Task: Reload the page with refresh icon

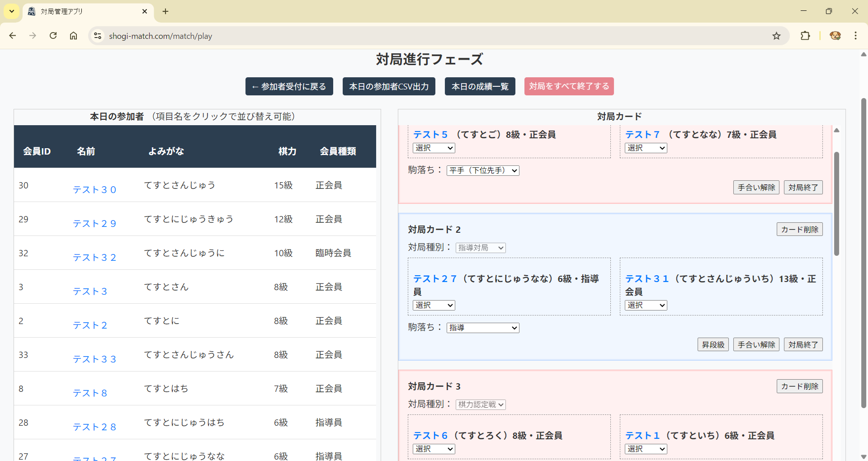Action: pos(53,36)
